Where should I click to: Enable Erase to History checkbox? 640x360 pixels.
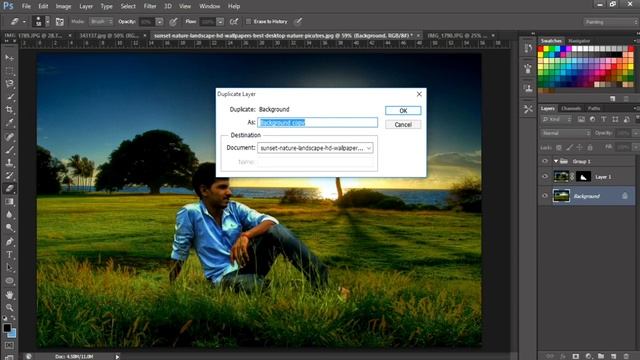point(248,21)
